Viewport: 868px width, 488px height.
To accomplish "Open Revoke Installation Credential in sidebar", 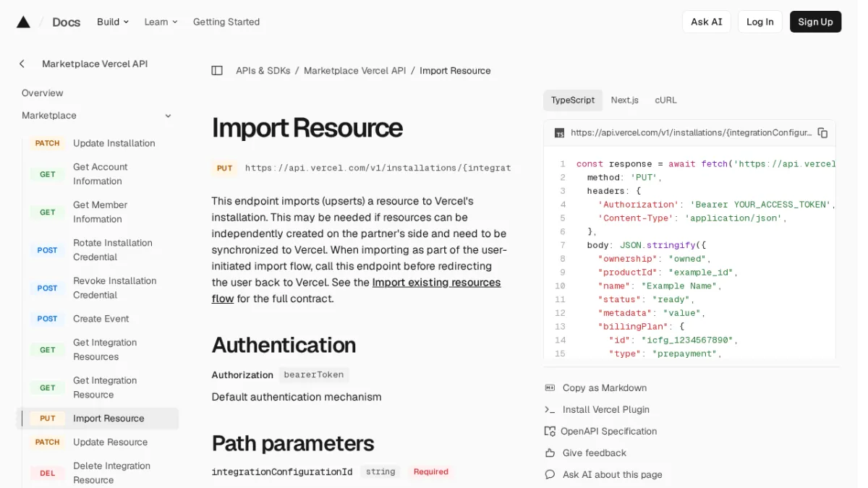I will [98, 288].
